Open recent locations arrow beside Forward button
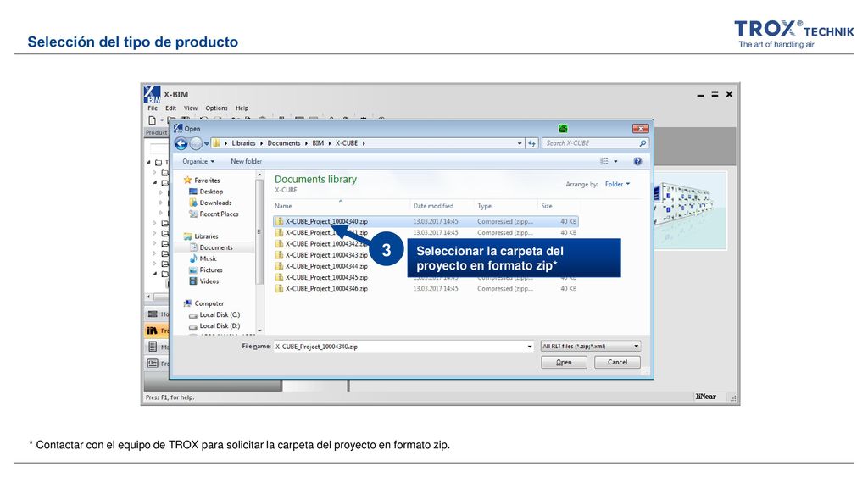 point(207,144)
